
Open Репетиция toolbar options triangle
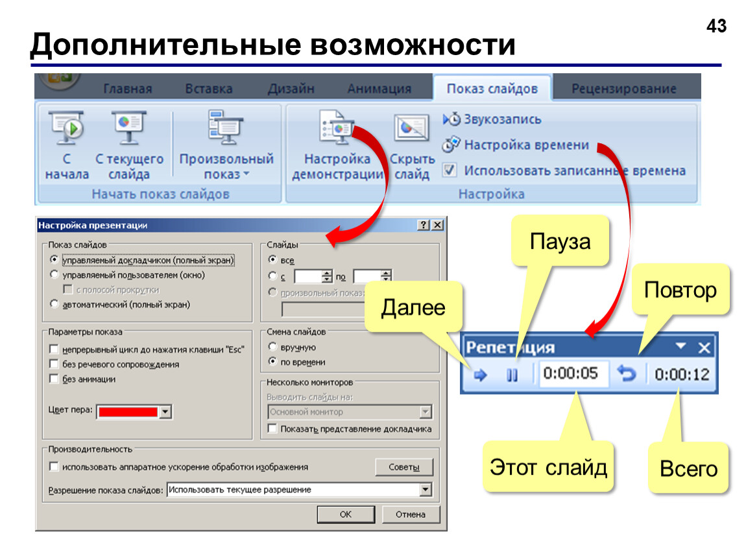coord(681,346)
